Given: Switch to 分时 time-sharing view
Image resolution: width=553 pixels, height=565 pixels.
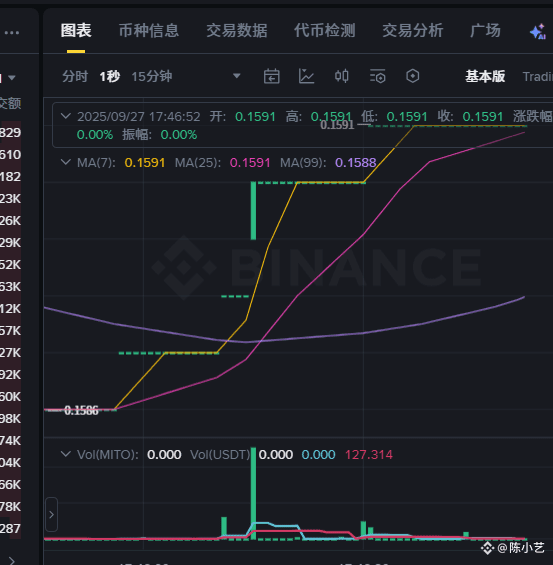Looking at the screenshot, I should [75, 76].
